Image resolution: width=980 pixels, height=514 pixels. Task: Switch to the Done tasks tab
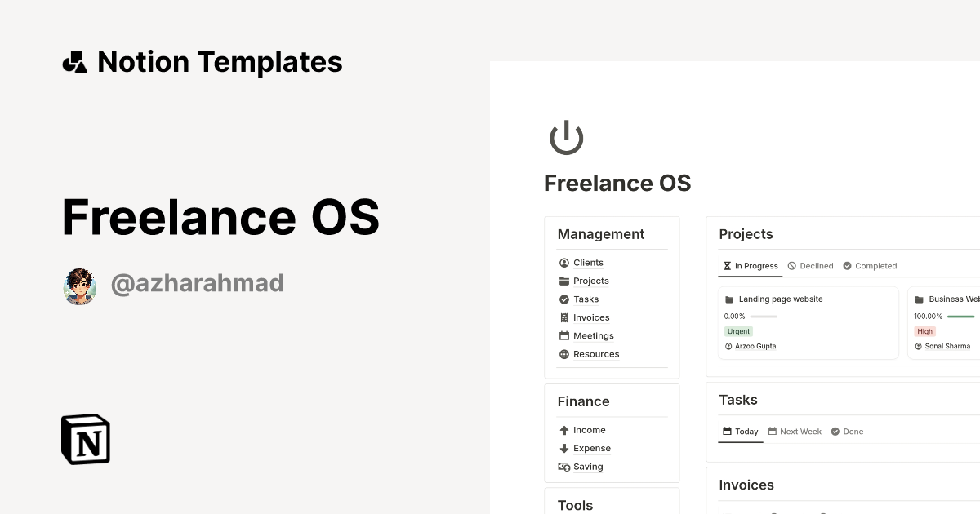tap(847, 431)
